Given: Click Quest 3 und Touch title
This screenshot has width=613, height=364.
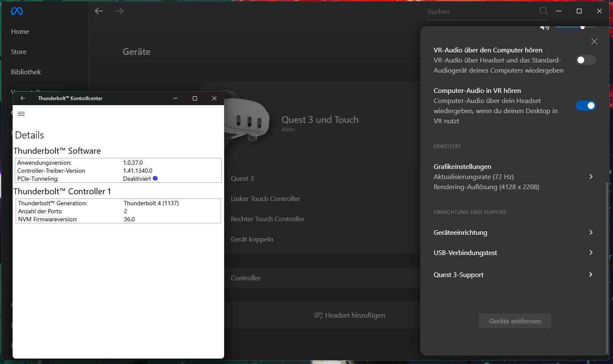Looking at the screenshot, I should pyautogui.click(x=320, y=120).
